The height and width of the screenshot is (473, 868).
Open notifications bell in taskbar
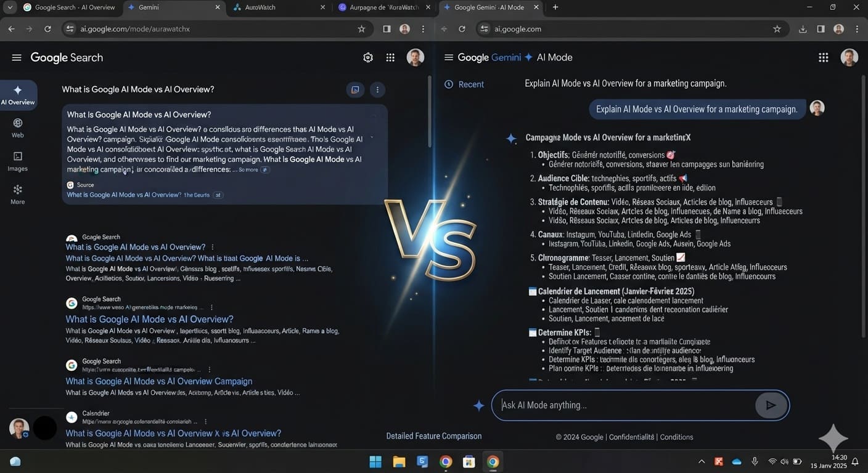point(855,461)
